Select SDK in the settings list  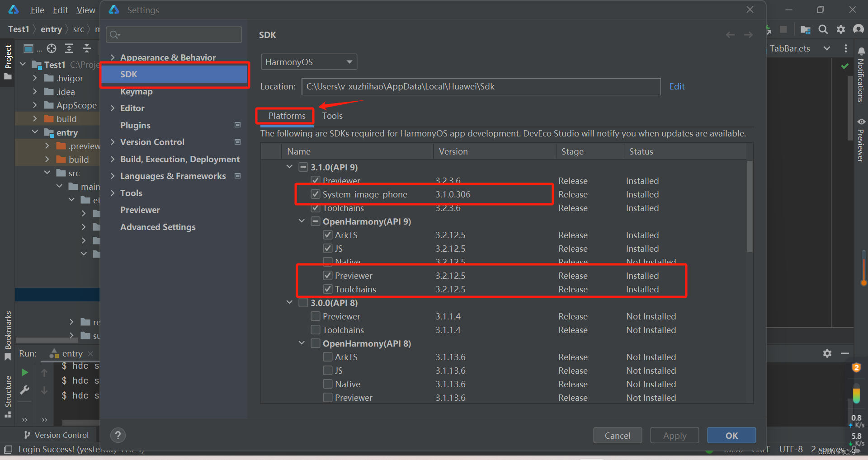[x=175, y=74]
